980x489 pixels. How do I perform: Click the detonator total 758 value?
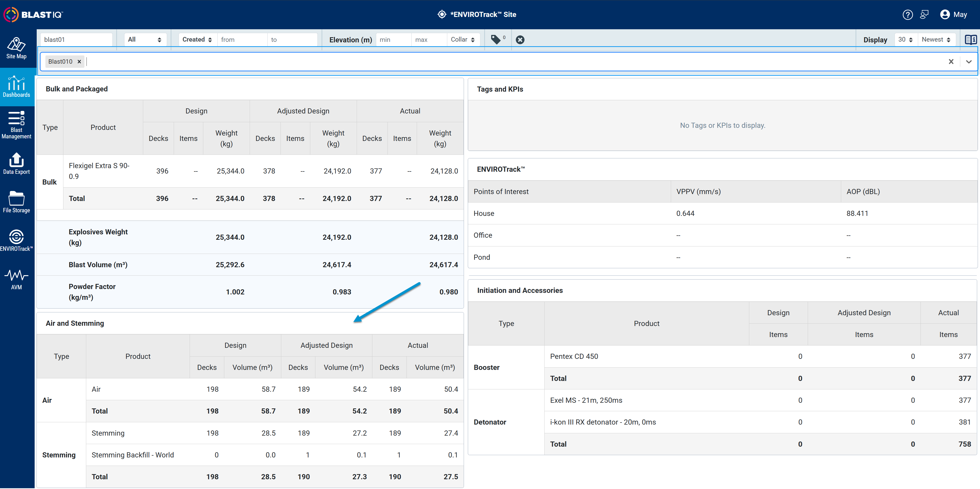[964, 445]
